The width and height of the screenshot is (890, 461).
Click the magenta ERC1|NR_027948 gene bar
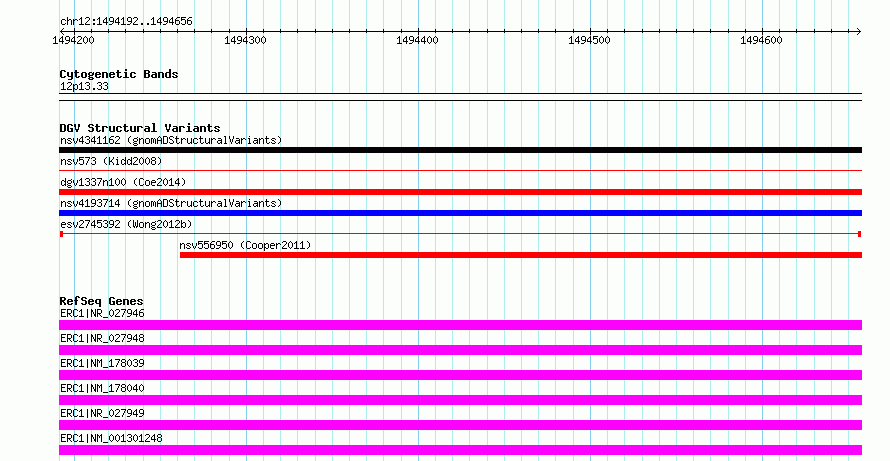click(460, 350)
